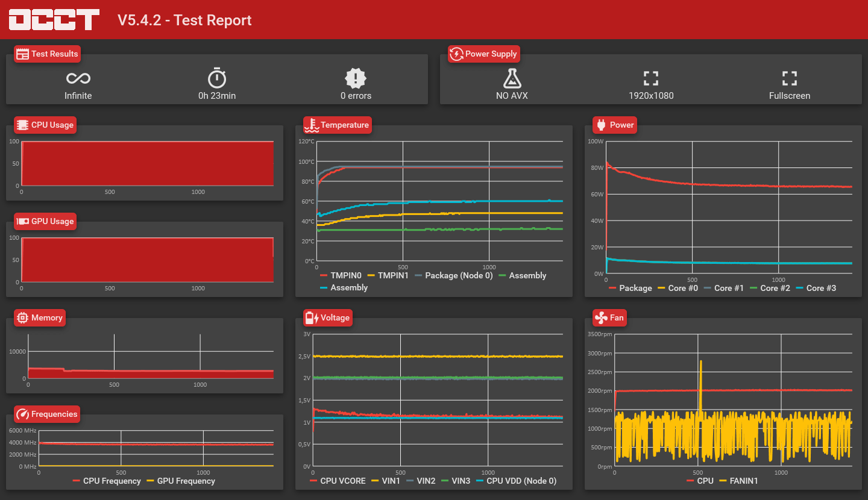Toggle Package (Node 0) temperature legend entry

[x=454, y=275]
